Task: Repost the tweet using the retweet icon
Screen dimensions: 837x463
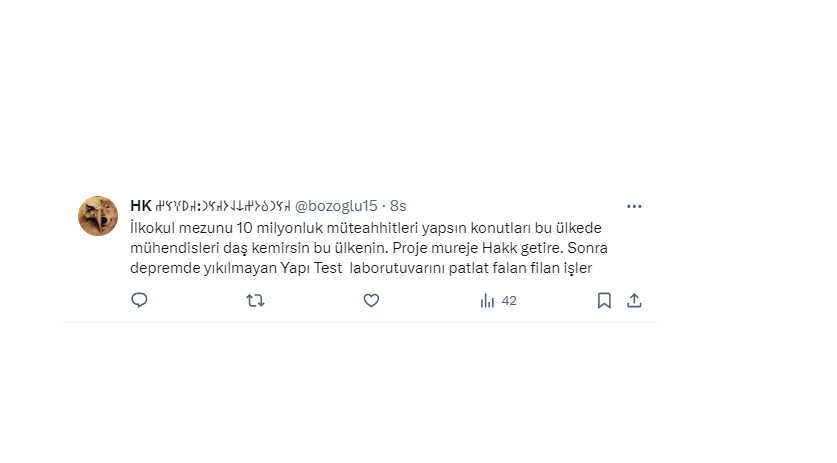Action: (255, 300)
